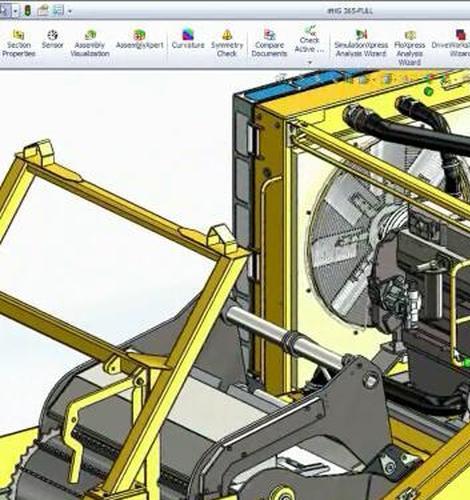Start FloXpress Analysis Wizard
Screen dimensions: 470x500
tap(410, 48)
